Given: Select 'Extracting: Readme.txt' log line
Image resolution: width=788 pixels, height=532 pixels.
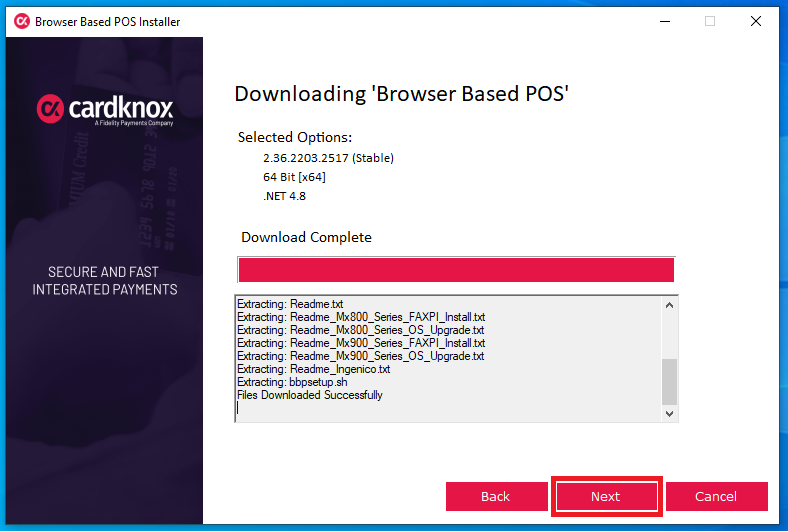Looking at the screenshot, I should (x=290, y=304).
